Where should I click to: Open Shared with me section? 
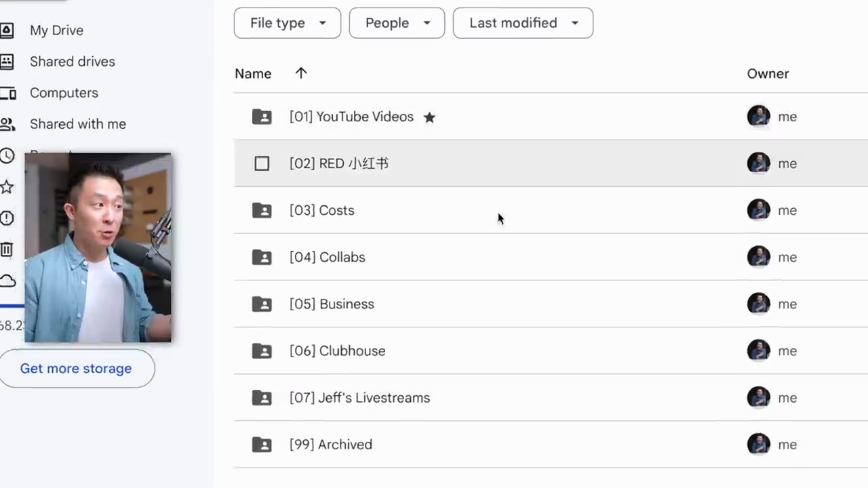(77, 124)
